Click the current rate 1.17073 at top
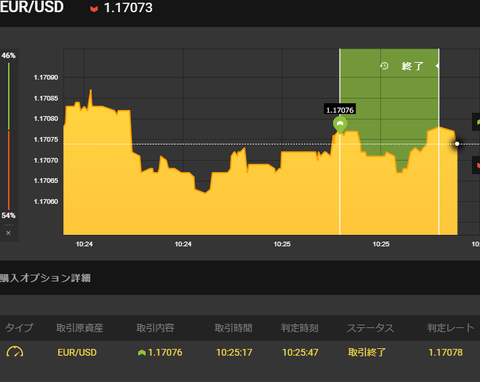480x382 pixels. (x=128, y=8)
